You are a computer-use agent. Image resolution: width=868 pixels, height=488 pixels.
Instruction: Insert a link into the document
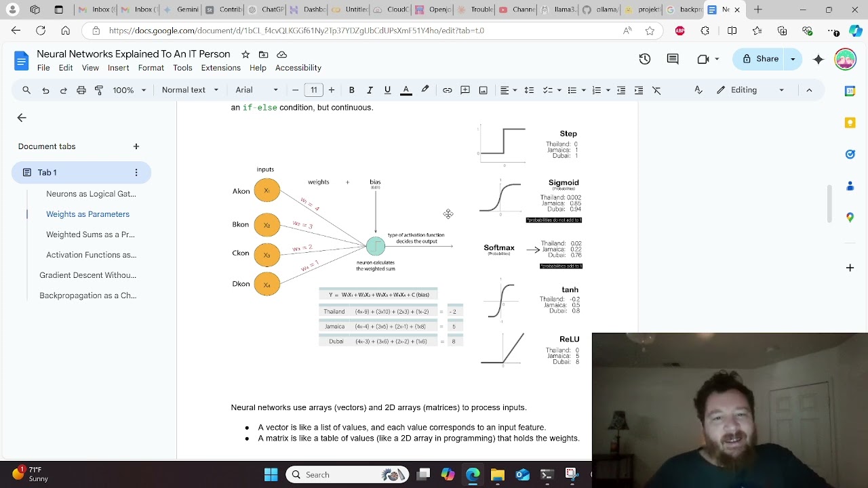tap(448, 90)
